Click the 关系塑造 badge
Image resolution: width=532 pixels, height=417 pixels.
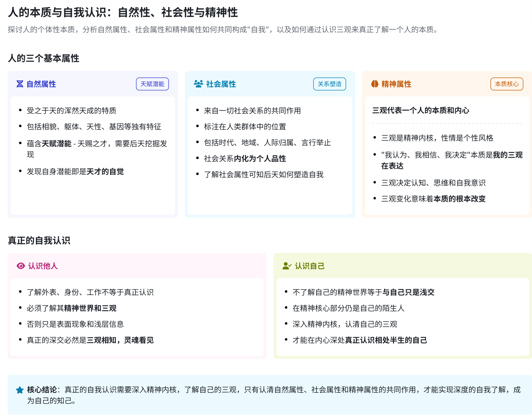(x=330, y=84)
